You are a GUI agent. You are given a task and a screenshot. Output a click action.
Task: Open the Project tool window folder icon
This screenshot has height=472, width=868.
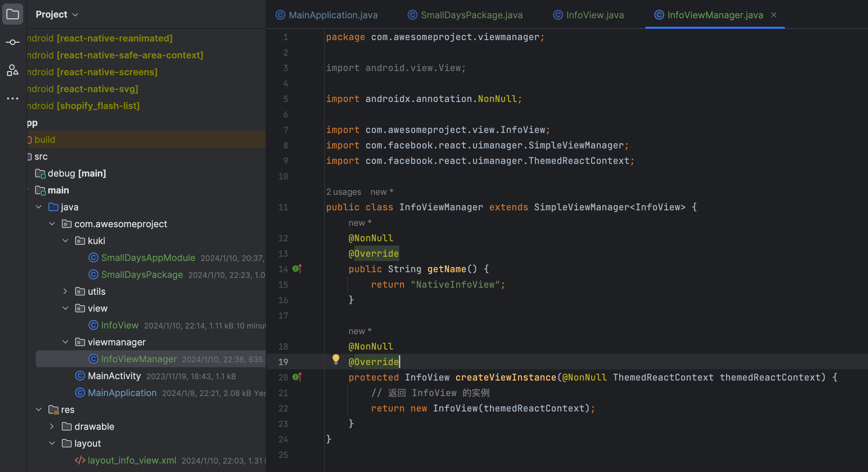(13, 14)
